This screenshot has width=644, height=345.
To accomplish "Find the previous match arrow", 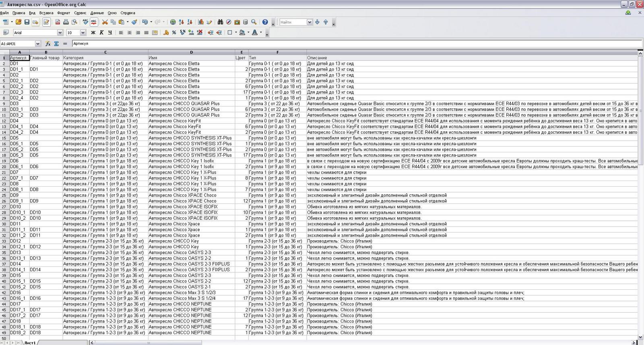I will point(326,22).
